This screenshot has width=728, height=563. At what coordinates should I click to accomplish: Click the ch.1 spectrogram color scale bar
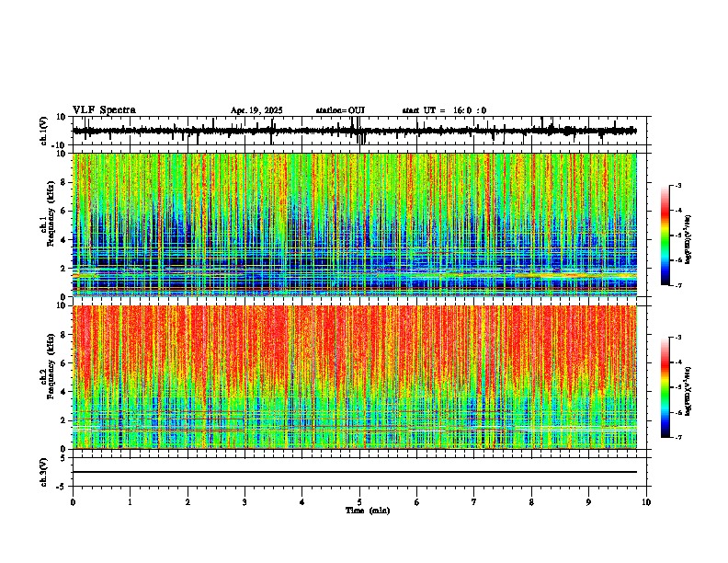(x=665, y=236)
